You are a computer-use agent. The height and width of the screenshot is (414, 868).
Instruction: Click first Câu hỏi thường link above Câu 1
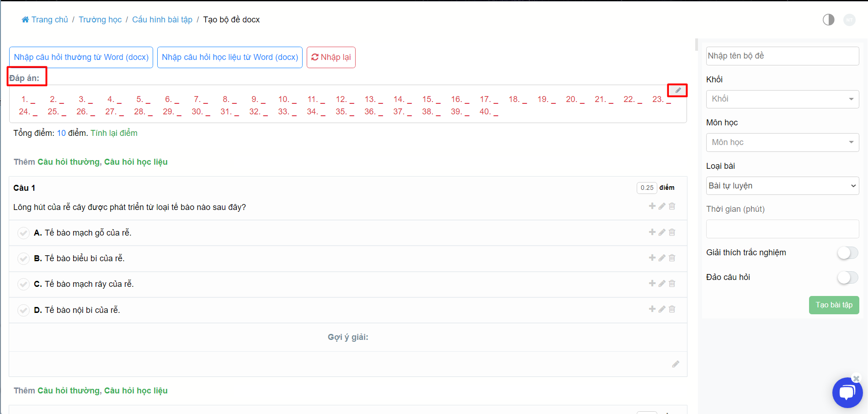coord(69,162)
